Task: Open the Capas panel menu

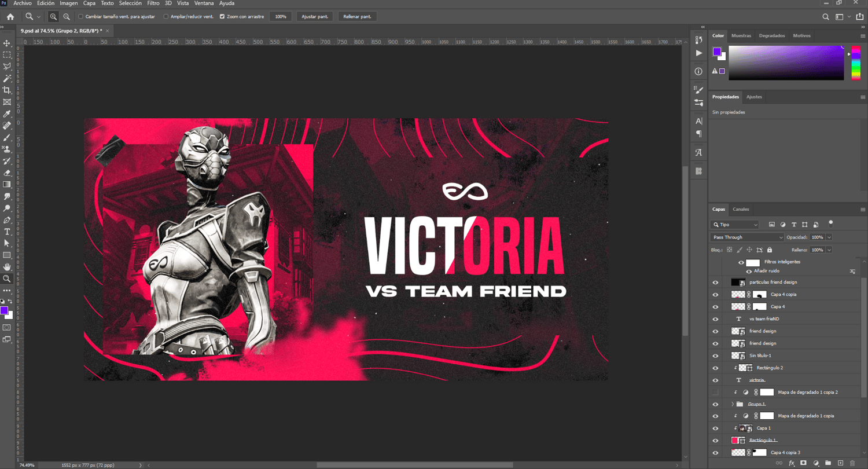Action: pos(863,210)
